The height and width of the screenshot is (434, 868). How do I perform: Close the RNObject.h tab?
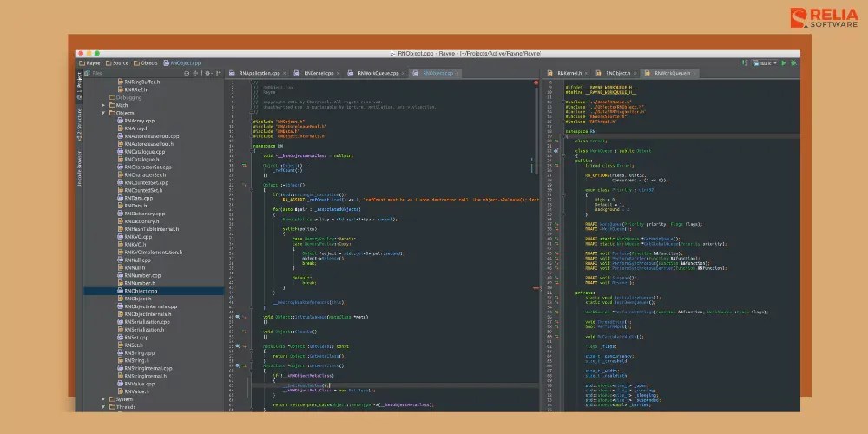[635, 73]
